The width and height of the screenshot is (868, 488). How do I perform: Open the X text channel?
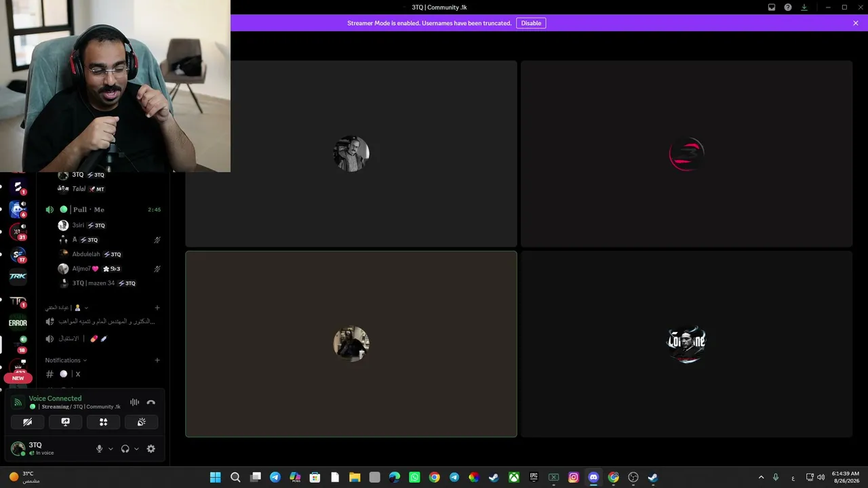click(x=103, y=374)
